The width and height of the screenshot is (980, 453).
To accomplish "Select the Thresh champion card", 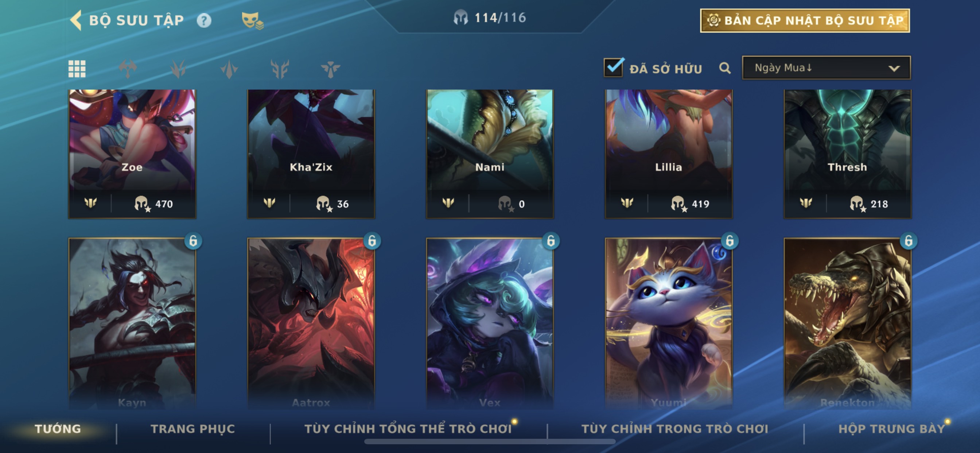I will [x=847, y=154].
